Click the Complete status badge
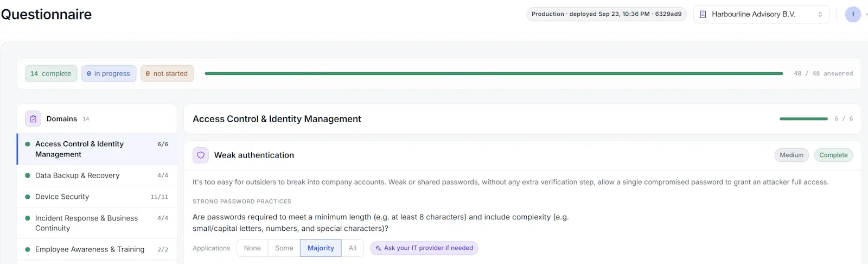This screenshot has height=264, width=868. coord(833,155)
